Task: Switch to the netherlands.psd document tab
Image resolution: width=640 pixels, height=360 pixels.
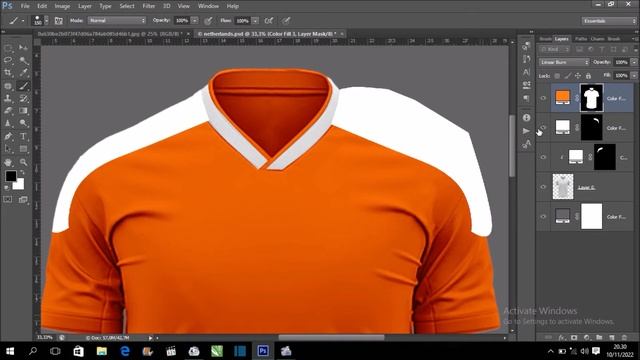Action: (267, 34)
